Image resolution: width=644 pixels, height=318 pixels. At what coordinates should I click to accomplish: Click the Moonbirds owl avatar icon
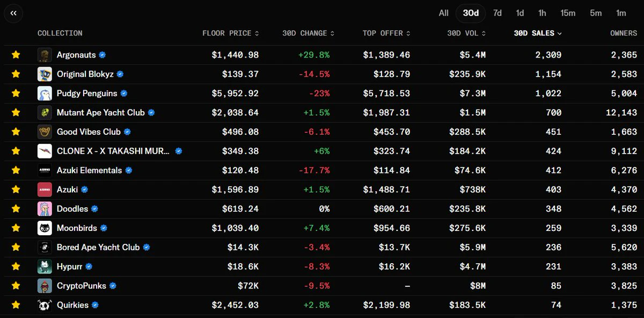[45, 228]
